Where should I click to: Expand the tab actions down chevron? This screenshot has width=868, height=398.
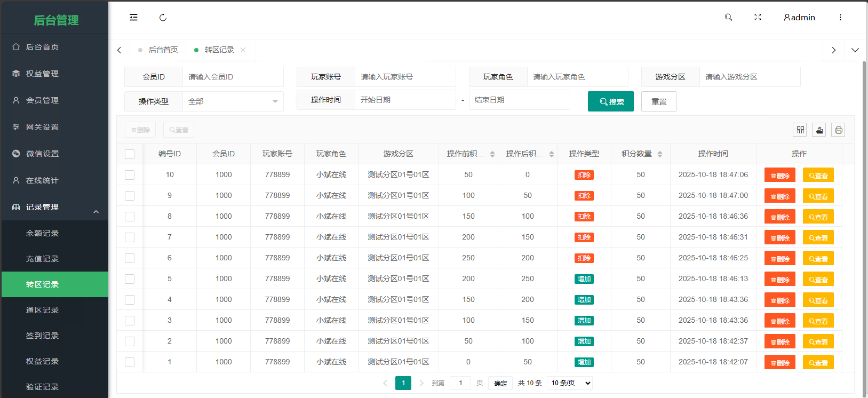tap(855, 50)
